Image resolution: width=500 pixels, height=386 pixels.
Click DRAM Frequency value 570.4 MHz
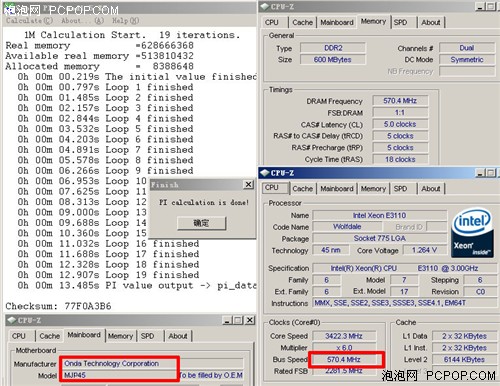pyautogui.click(x=400, y=101)
